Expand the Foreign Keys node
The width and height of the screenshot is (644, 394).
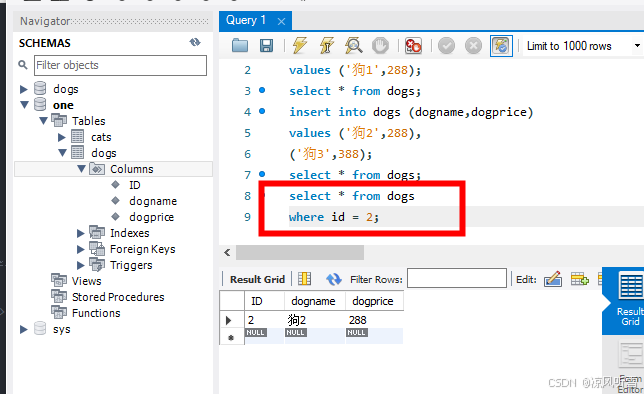[x=81, y=249]
